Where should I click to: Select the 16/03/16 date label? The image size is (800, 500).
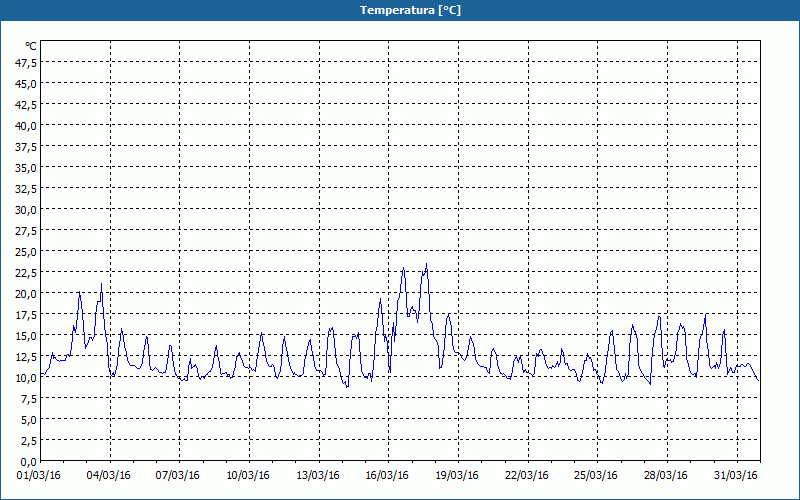pos(387,476)
